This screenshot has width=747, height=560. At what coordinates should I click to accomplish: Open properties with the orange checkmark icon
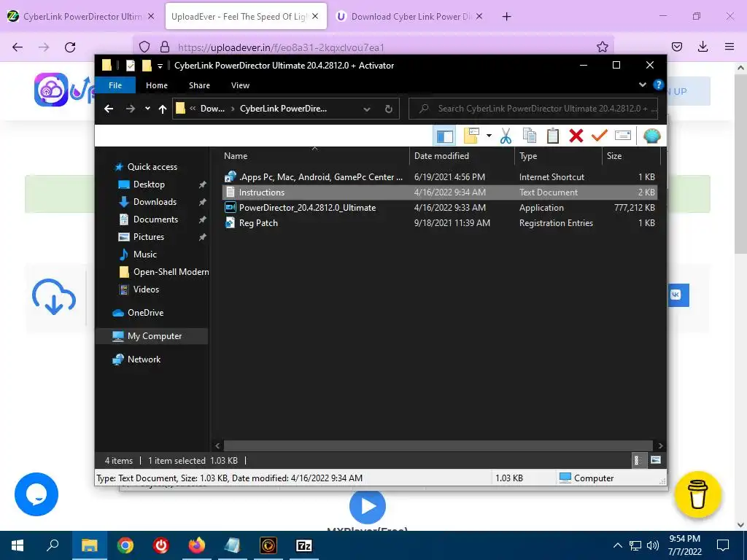pos(600,136)
